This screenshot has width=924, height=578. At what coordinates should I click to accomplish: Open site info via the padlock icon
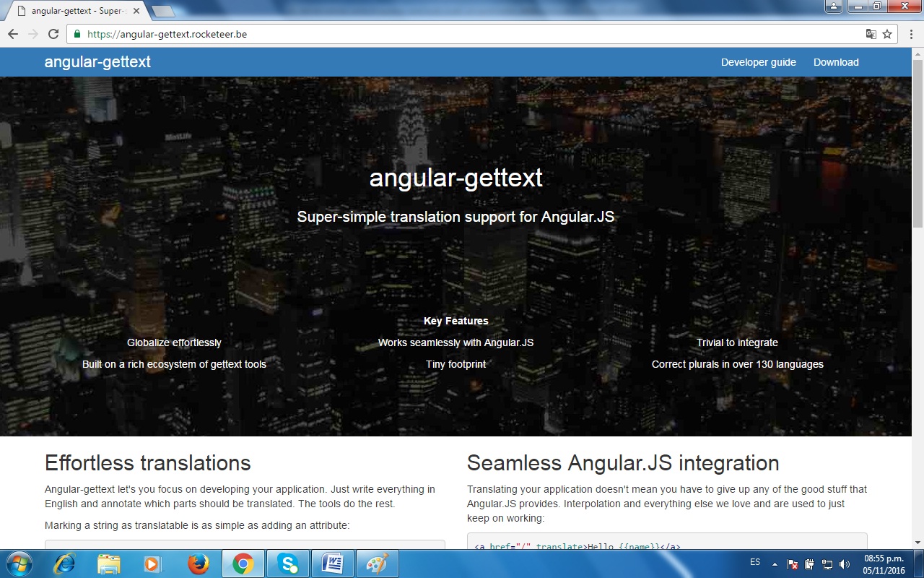pyautogui.click(x=76, y=33)
